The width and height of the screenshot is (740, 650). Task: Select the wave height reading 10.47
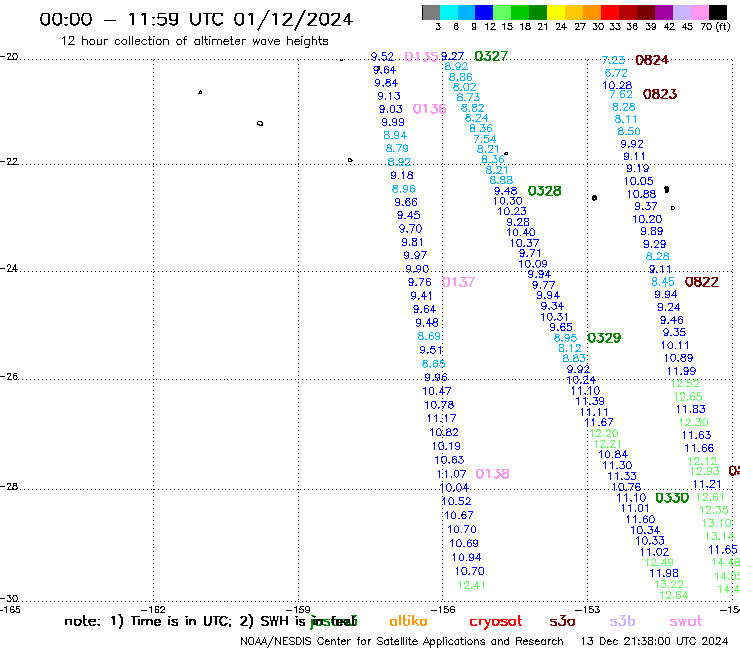click(437, 391)
